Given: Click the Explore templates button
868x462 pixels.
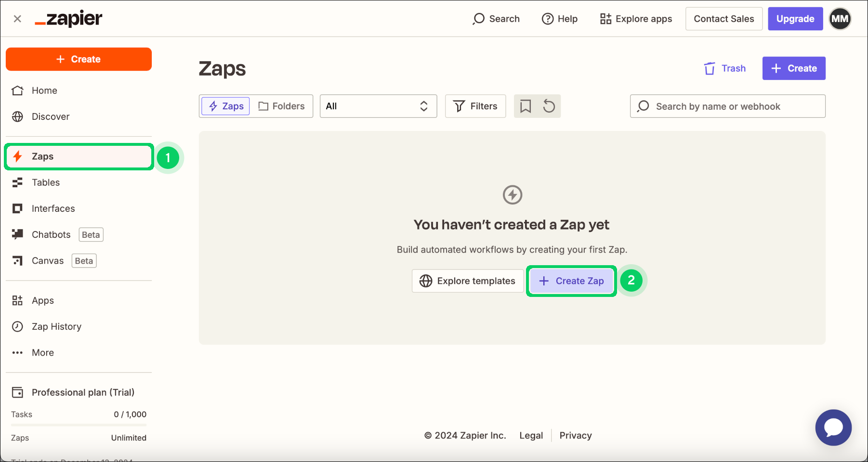Looking at the screenshot, I should coord(467,281).
